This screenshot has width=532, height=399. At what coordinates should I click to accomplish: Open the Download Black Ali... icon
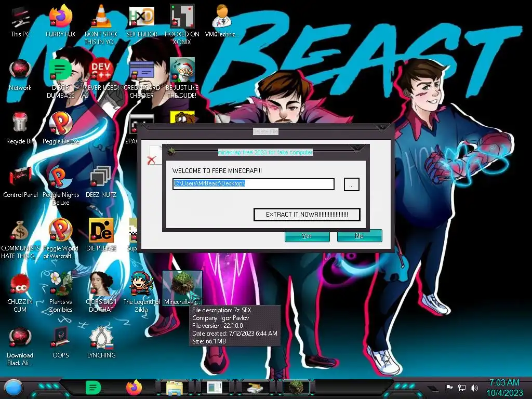pos(20,347)
